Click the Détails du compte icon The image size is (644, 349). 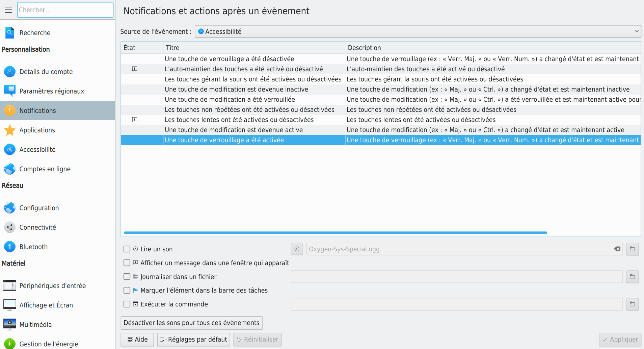pyautogui.click(x=10, y=72)
